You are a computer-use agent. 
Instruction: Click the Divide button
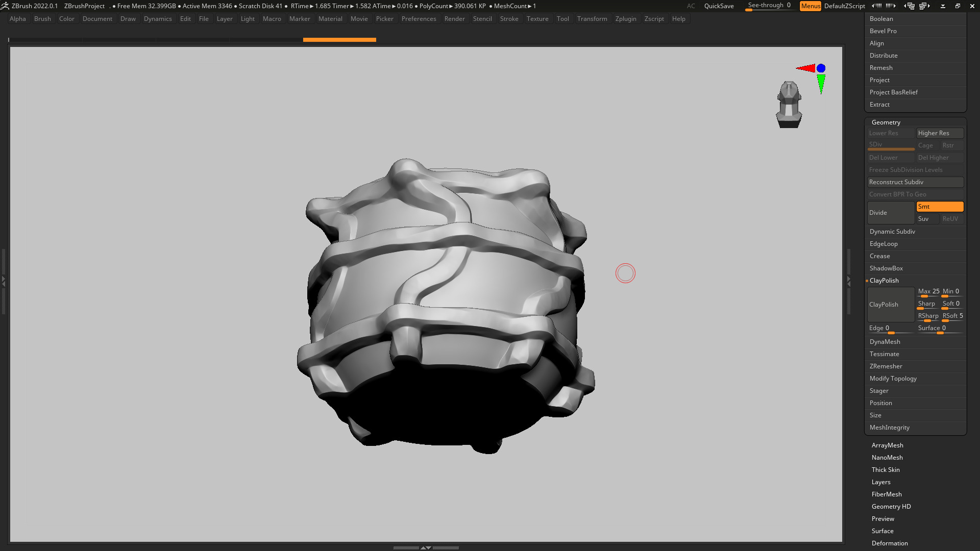891,213
